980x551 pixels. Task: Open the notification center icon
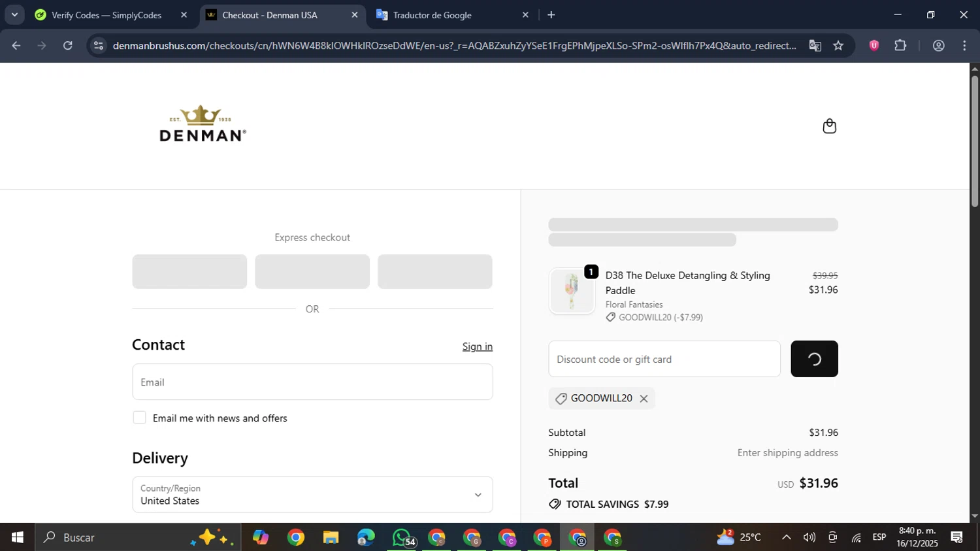point(957,537)
